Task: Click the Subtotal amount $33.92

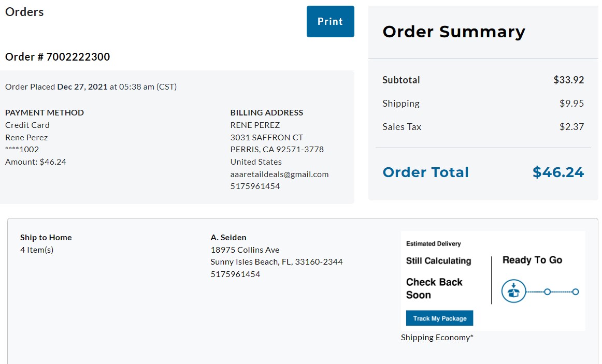Action: coord(569,80)
